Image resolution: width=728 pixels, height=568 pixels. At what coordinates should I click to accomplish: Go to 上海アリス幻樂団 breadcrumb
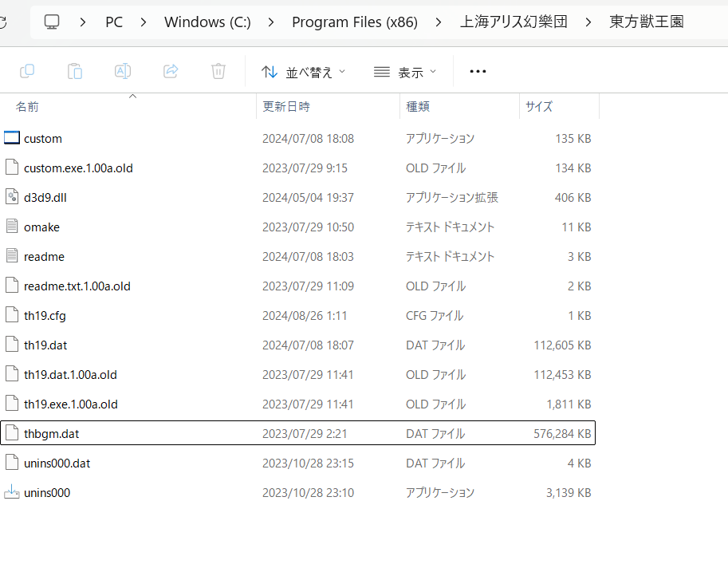tap(514, 22)
